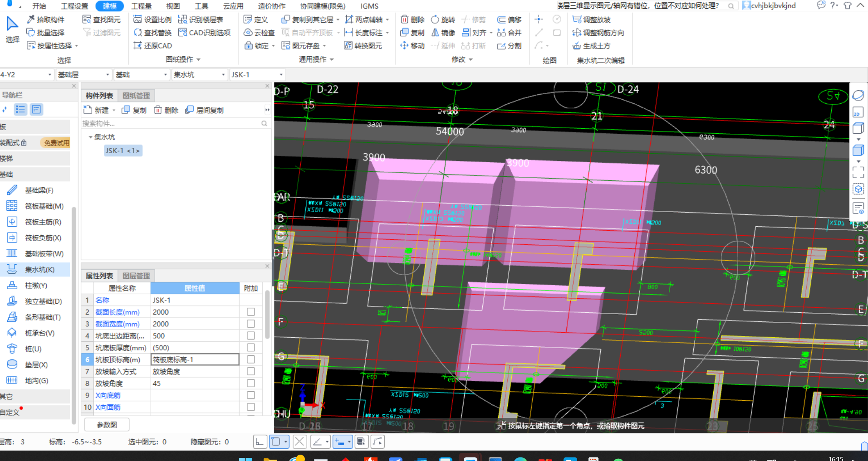This screenshot has width=868, height=461.
Task: Click the 分割 split tool
Action: (510, 46)
